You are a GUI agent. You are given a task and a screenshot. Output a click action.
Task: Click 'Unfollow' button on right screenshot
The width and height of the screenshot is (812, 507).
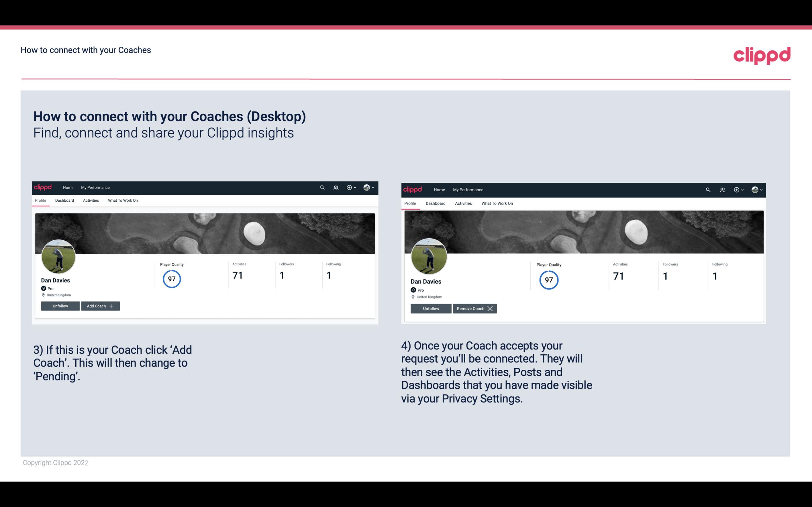(x=431, y=308)
